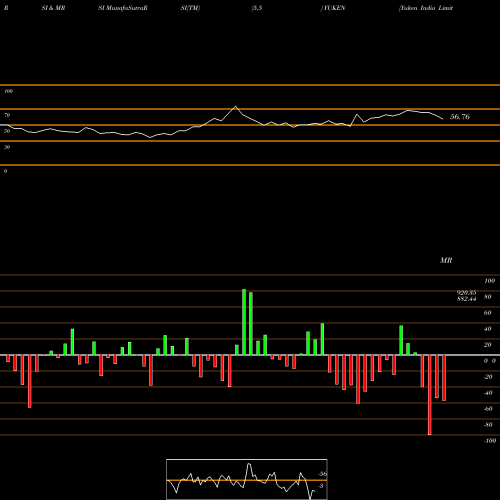Click the MR panel title label
This screenshot has width=500, height=500.
[x=446, y=260]
